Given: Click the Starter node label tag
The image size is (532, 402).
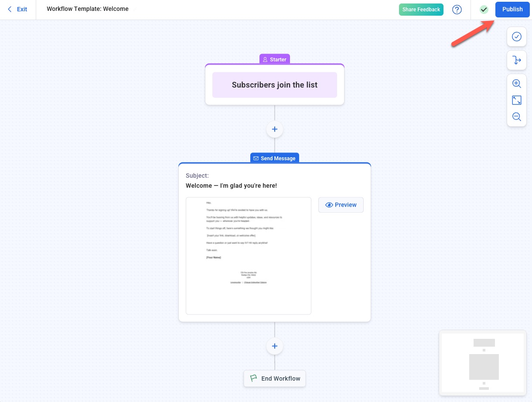Looking at the screenshot, I should pos(275,59).
